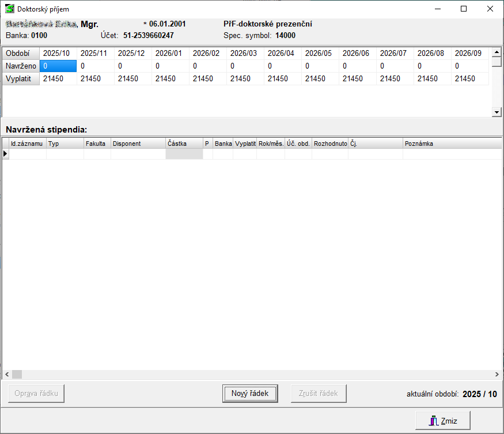Select the Navrženo row header
This screenshot has width=504, height=434.
[x=21, y=66]
